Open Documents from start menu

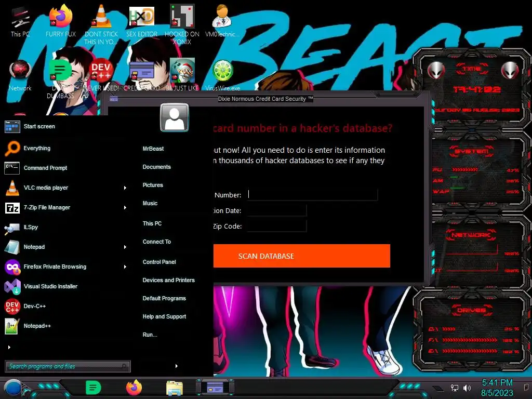click(157, 167)
